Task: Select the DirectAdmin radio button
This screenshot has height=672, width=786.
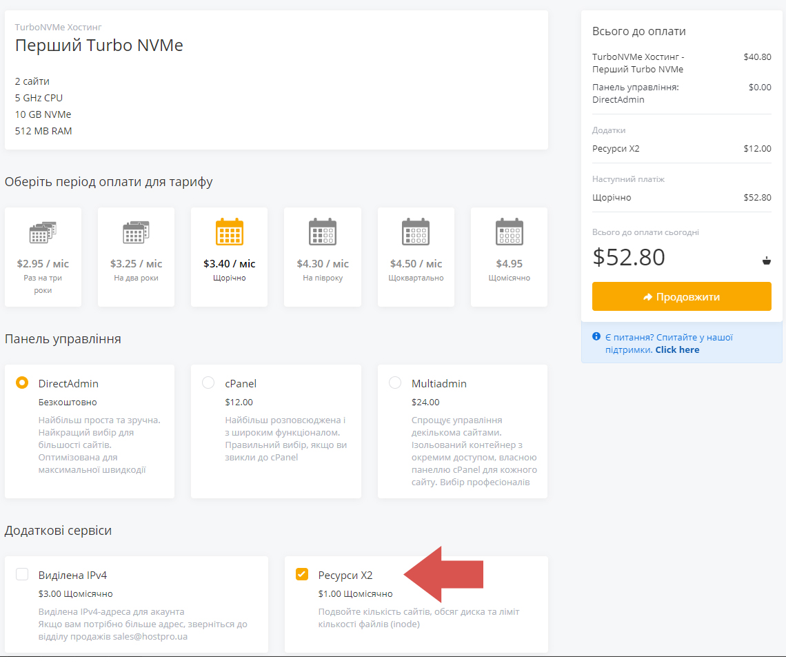Action: tap(22, 383)
